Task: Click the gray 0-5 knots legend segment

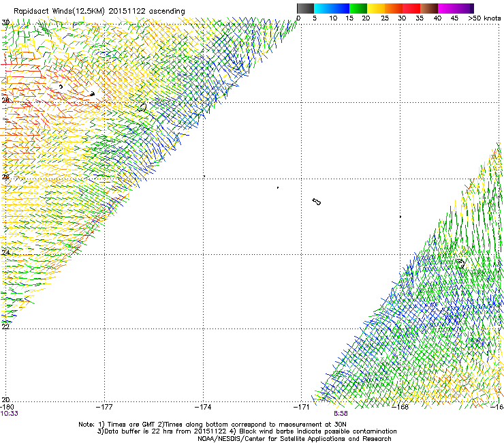Action: pos(305,8)
